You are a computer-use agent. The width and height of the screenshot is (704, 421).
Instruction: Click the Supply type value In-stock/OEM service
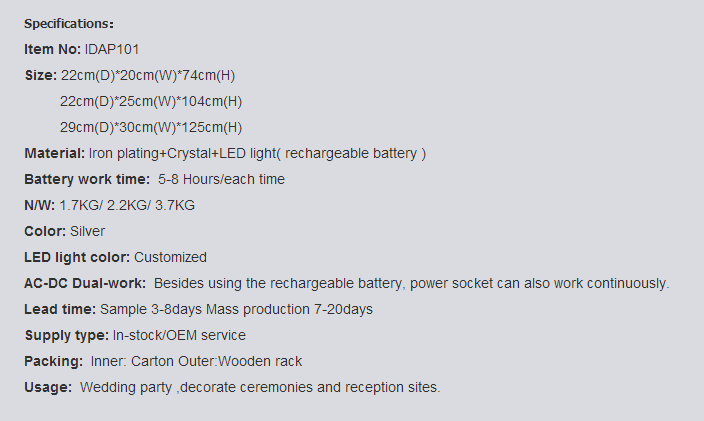179,336
